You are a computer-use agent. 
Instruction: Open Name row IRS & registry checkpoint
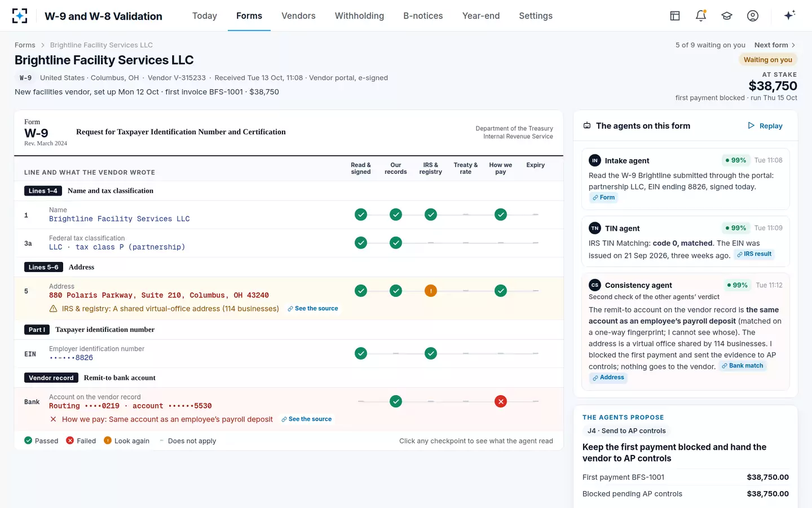tap(431, 214)
